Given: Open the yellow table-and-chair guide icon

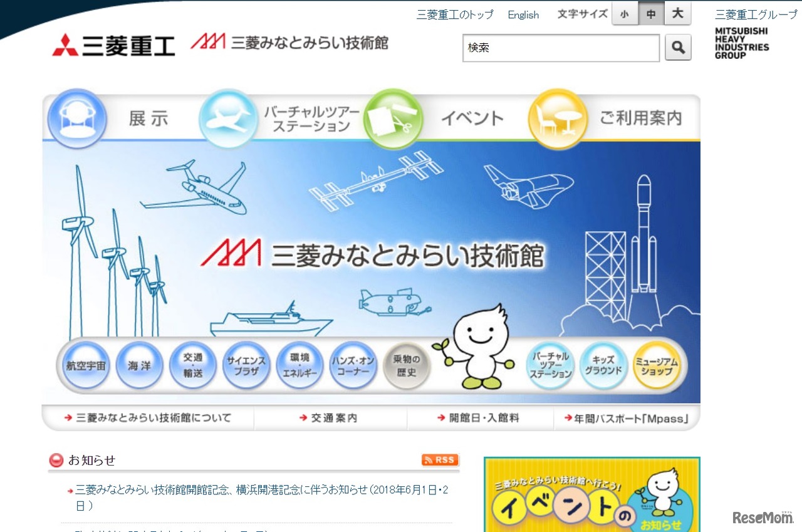Looking at the screenshot, I should [558, 118].
